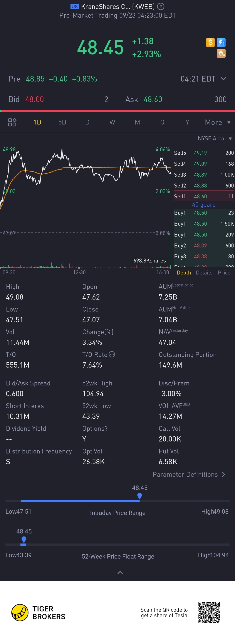Tap the 698.8Kshares volume label
The height and width of the screenshot is (644, 235).
coord(149,261)
